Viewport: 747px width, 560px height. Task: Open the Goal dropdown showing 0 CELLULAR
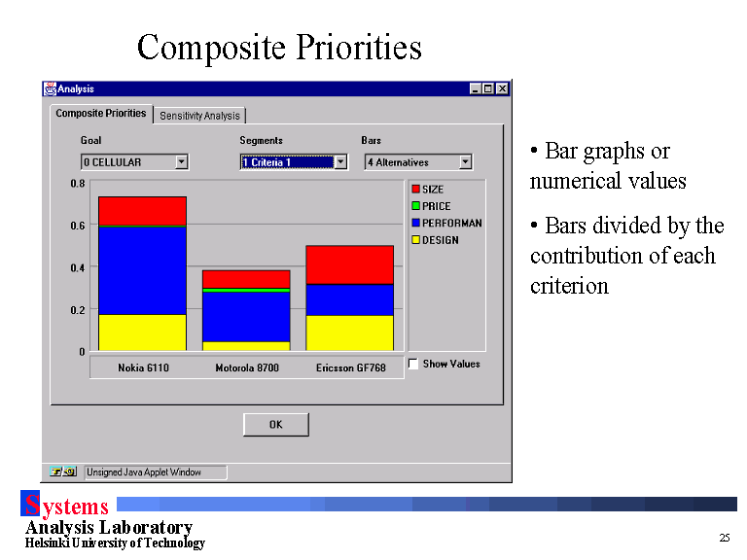pos(181,162)
